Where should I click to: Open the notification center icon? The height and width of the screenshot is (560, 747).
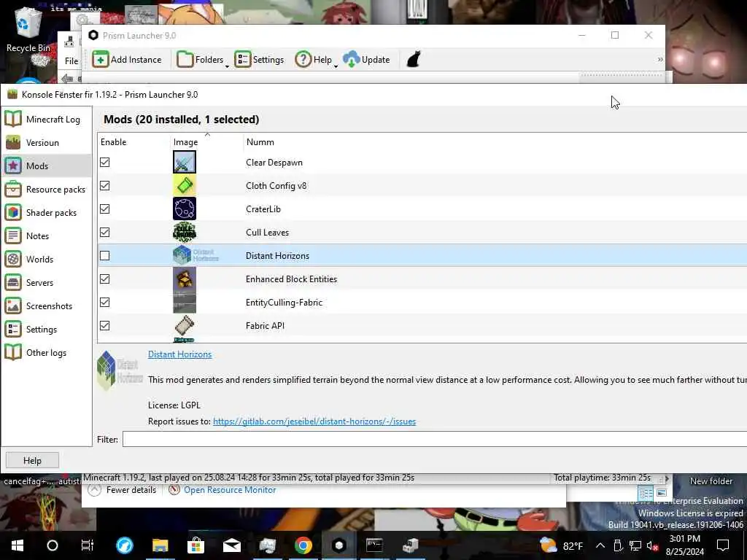click(723, 545)
